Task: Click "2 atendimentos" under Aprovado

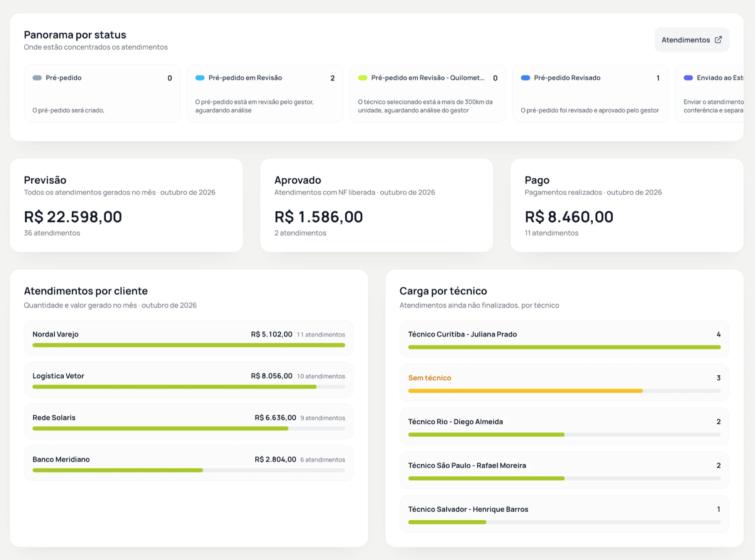Action: [x=300, y=233]
